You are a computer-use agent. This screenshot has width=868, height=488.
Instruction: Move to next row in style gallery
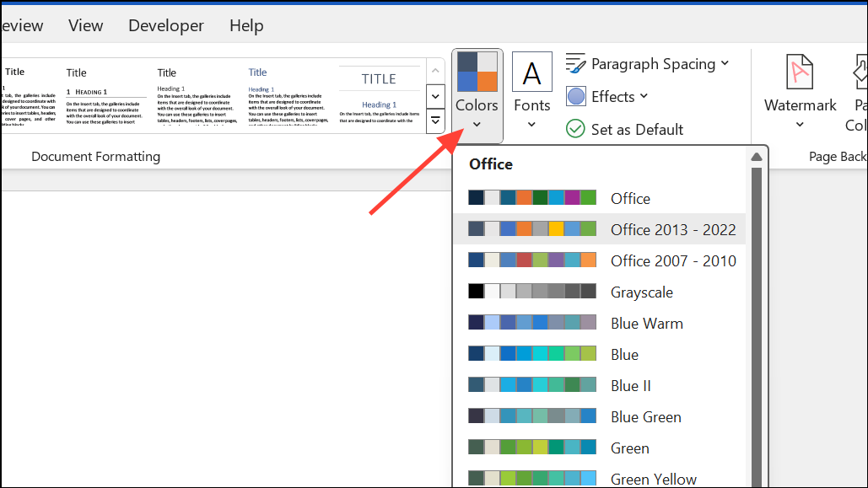(x=435, y=96)
